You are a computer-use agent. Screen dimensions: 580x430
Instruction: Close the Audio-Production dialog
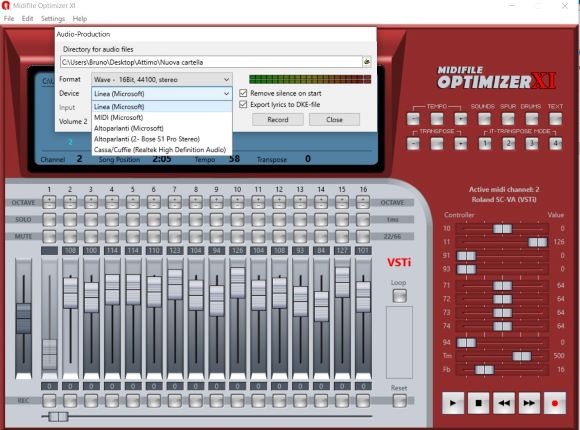pos(334,120)
